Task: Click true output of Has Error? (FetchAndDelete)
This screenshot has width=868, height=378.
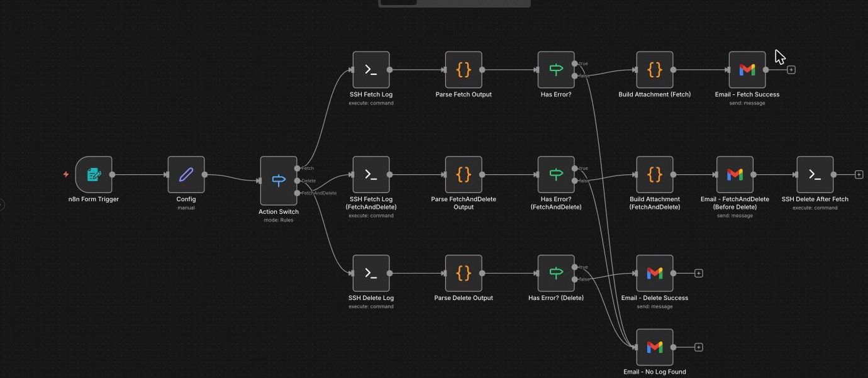Action: pyautogui.click(x=575, y=169)
